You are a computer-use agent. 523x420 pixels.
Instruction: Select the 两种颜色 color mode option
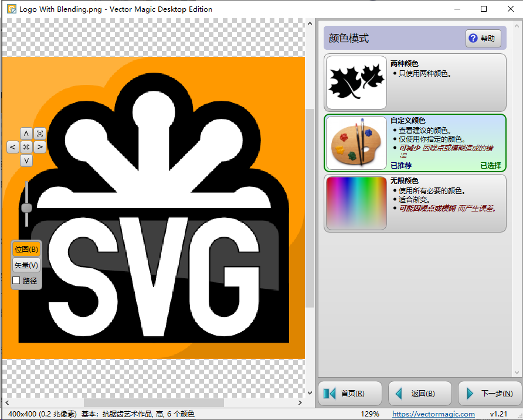(415, 83)
